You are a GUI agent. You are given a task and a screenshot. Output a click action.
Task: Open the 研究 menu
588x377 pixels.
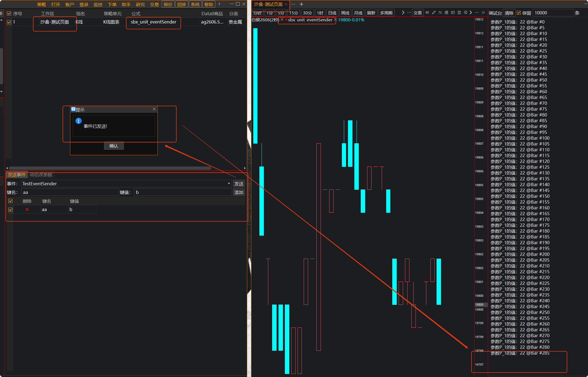pyautogui.click(x=140, y=4)
